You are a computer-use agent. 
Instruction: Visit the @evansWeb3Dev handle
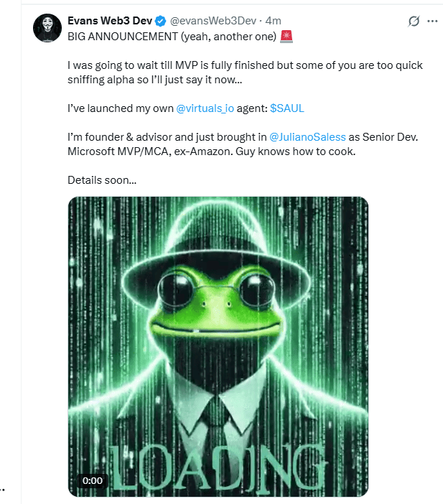click(213, 22)
